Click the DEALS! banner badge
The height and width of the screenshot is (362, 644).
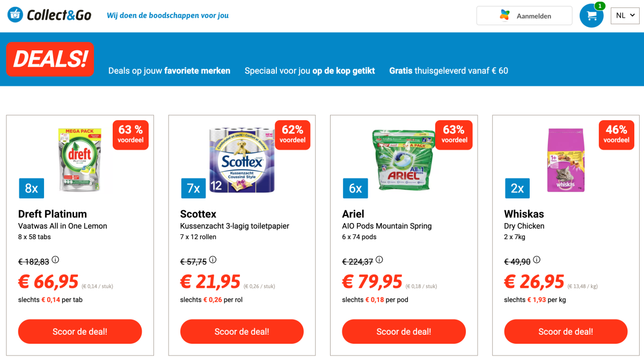[x=50, y=59]
